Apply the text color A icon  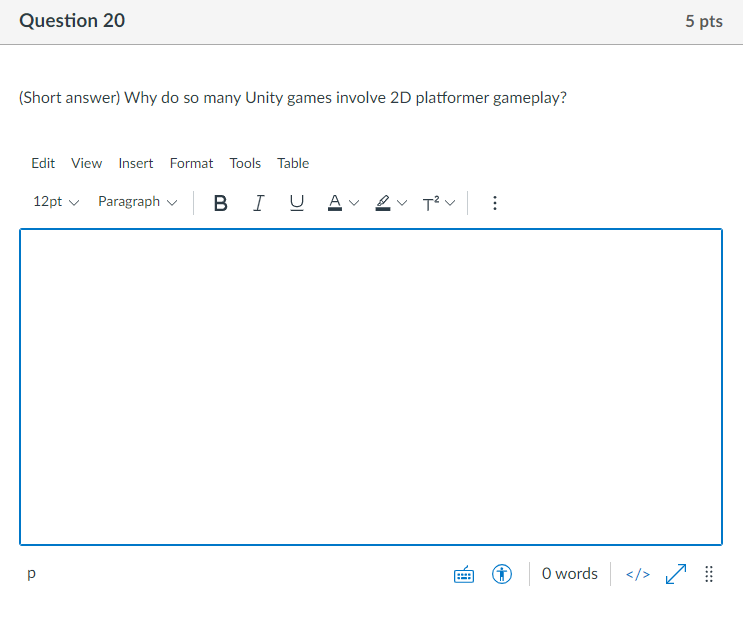[335, 203]
